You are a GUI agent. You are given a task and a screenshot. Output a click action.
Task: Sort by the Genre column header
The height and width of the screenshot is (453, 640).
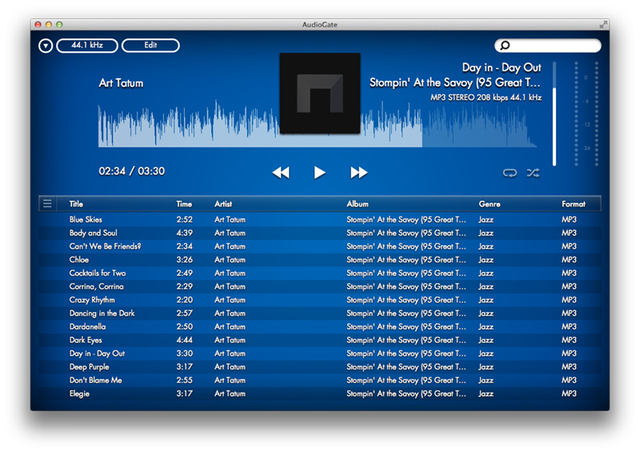(x=489, y=204)
